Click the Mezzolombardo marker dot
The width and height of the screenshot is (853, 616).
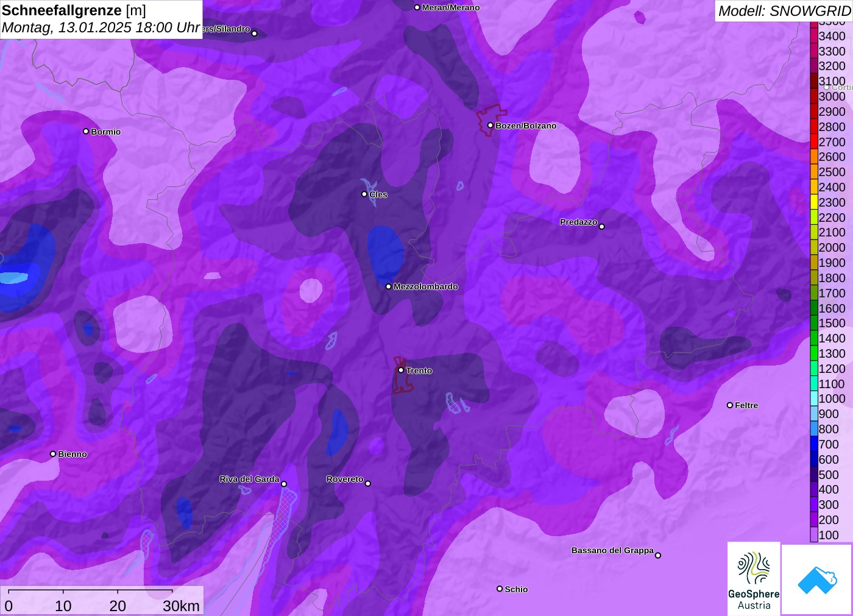tap(389, 286)
